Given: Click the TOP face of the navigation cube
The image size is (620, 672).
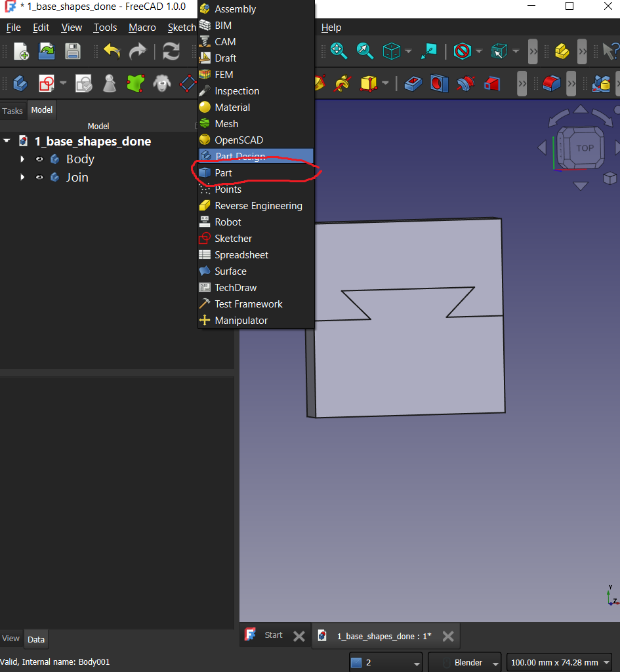Looking at the screenshot, I should 584,148.
